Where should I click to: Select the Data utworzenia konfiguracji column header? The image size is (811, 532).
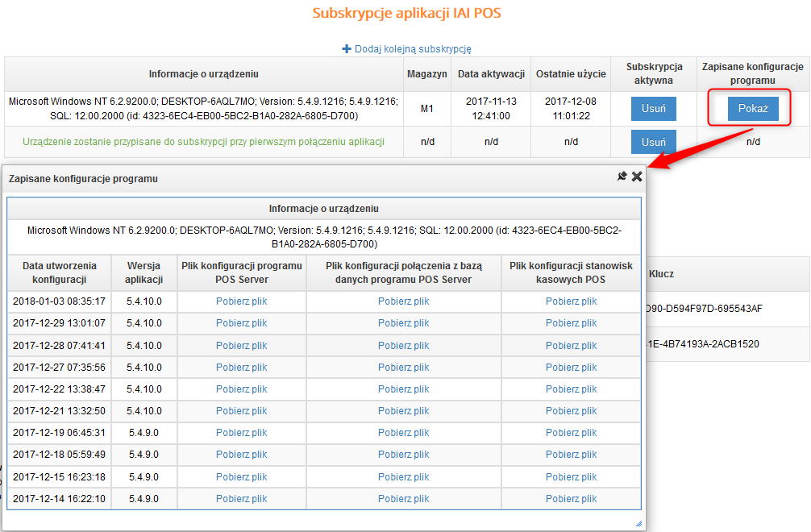[60, 272]
